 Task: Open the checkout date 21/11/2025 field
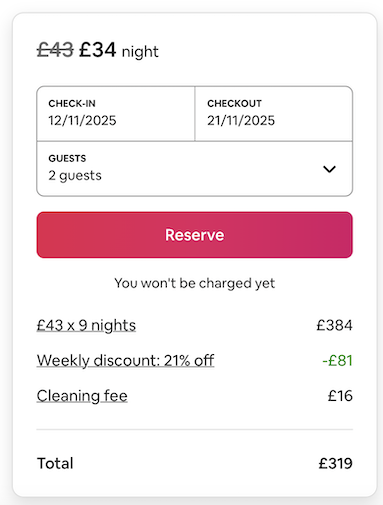tap(274, 114)
